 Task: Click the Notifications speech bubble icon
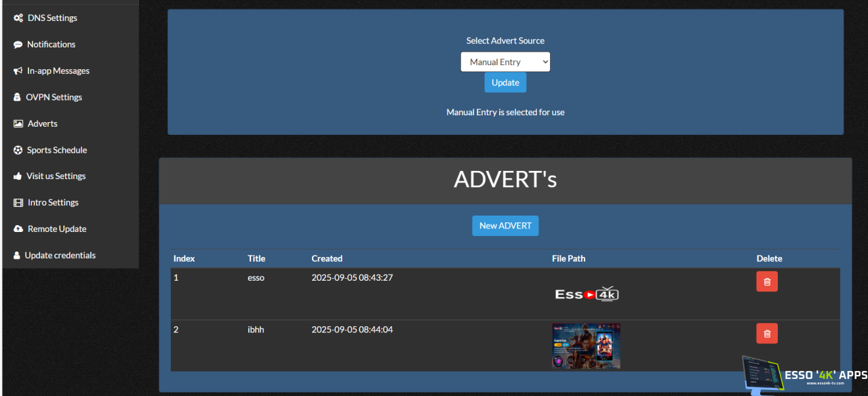(x=18, y=45)
